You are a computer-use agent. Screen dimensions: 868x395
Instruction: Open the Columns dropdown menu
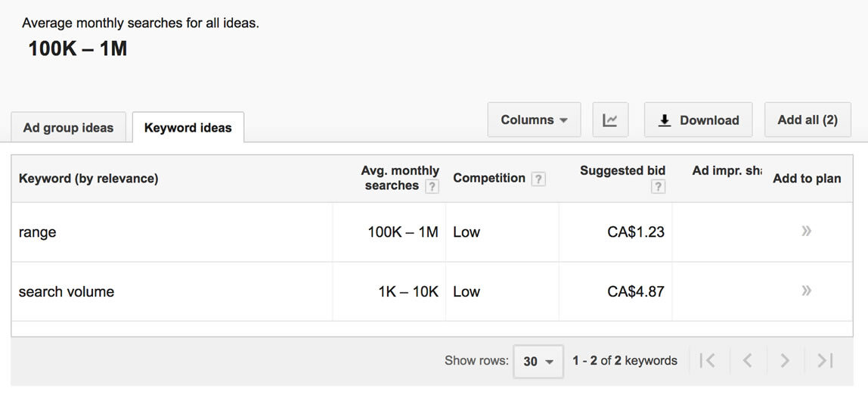point(534,120)
